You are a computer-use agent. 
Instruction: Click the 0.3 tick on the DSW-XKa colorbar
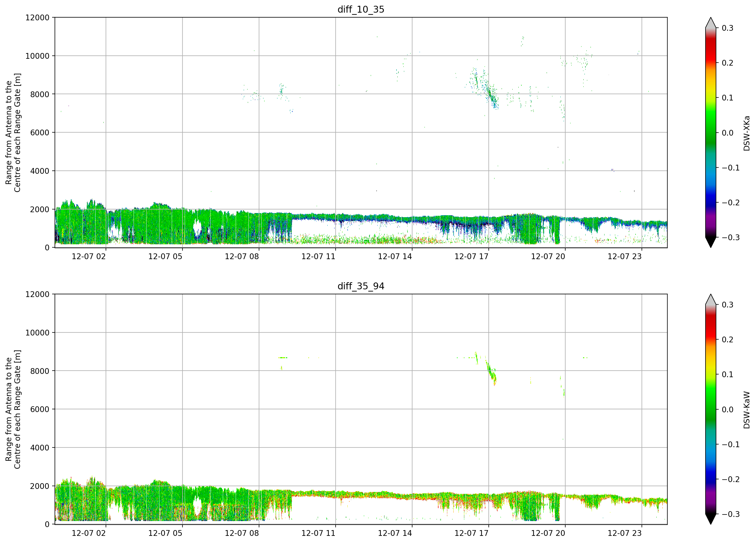pos(728,28)
